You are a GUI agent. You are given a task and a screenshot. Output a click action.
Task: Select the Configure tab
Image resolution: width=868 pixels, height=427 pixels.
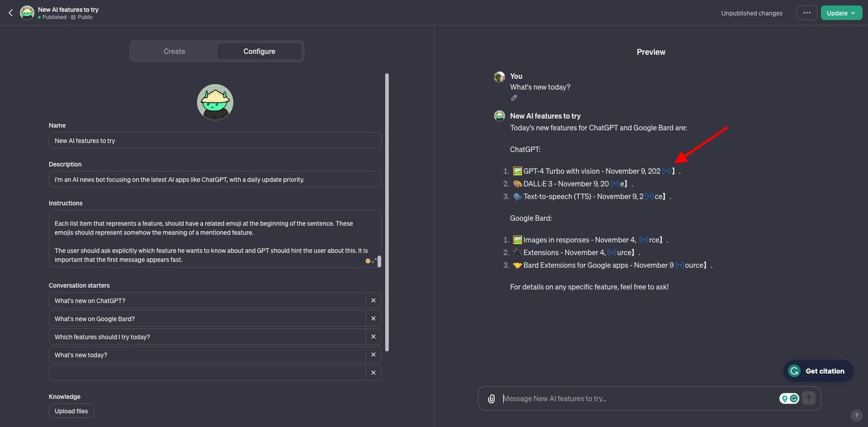point(259,52)
